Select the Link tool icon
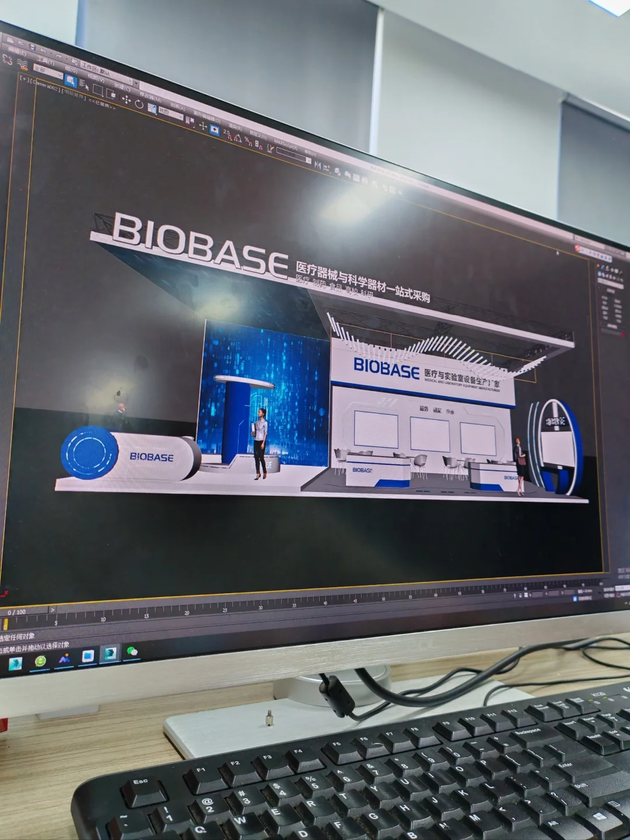 8,60
